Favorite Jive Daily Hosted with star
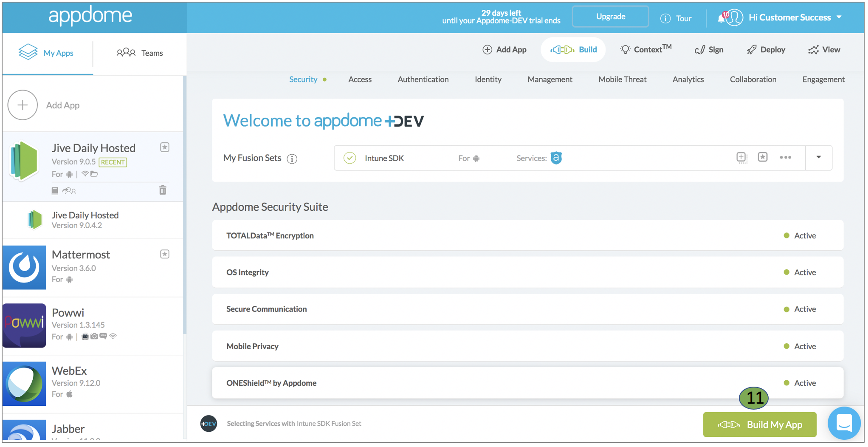868x447 pixels. (165, 147)
